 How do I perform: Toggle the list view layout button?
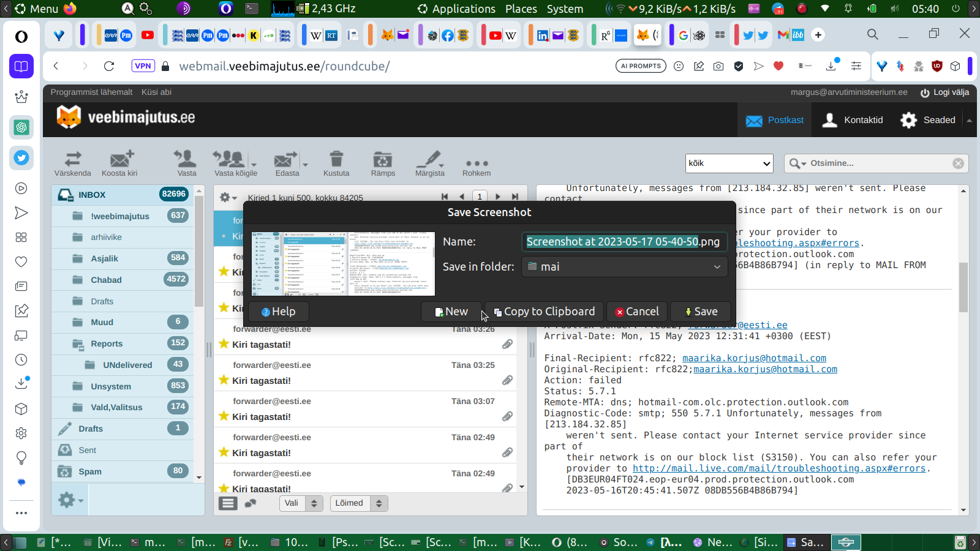coord(228,503)
